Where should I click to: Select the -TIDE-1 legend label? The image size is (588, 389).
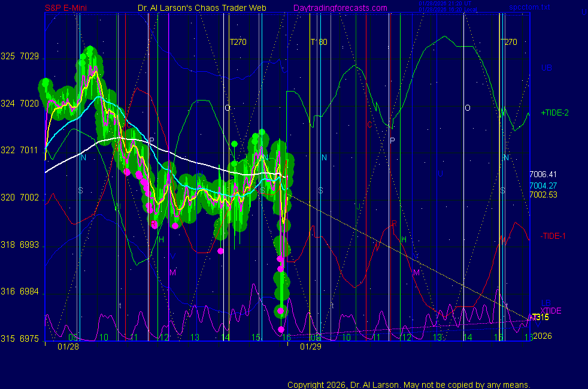pos(553,236)
